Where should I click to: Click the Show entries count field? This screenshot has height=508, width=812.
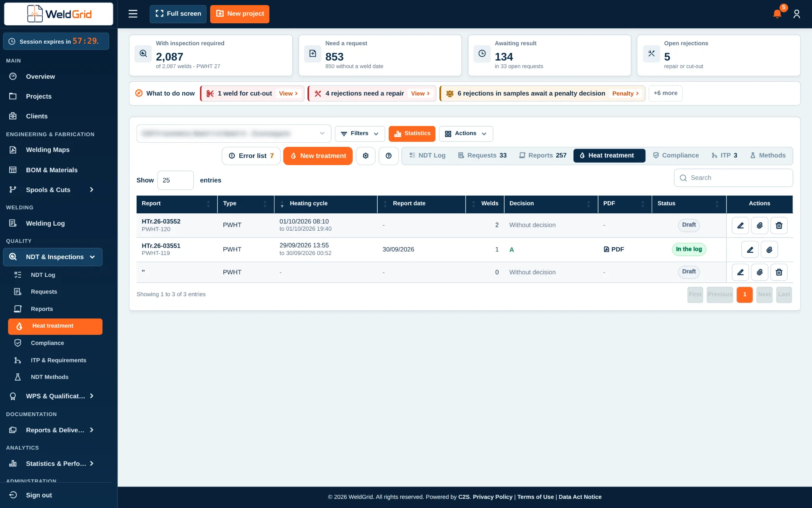pos(176,180)
